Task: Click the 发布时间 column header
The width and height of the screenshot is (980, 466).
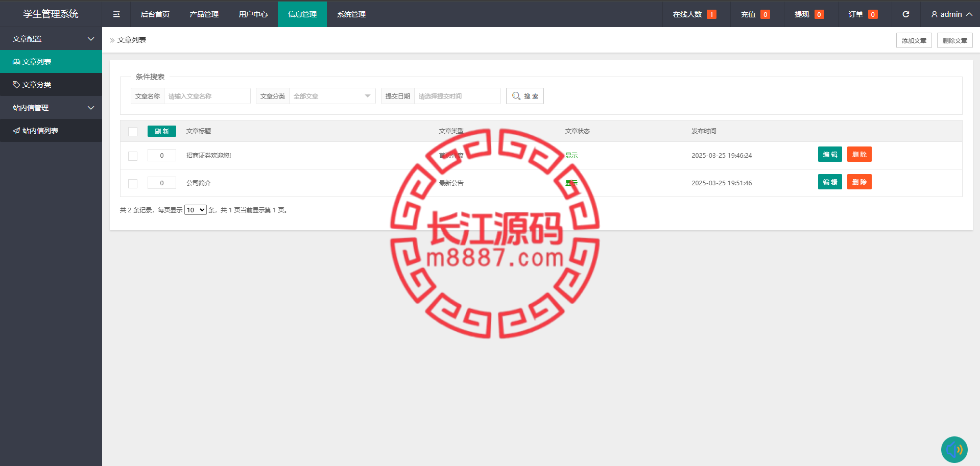Action: pyautogui.click(x=704, y=131)
